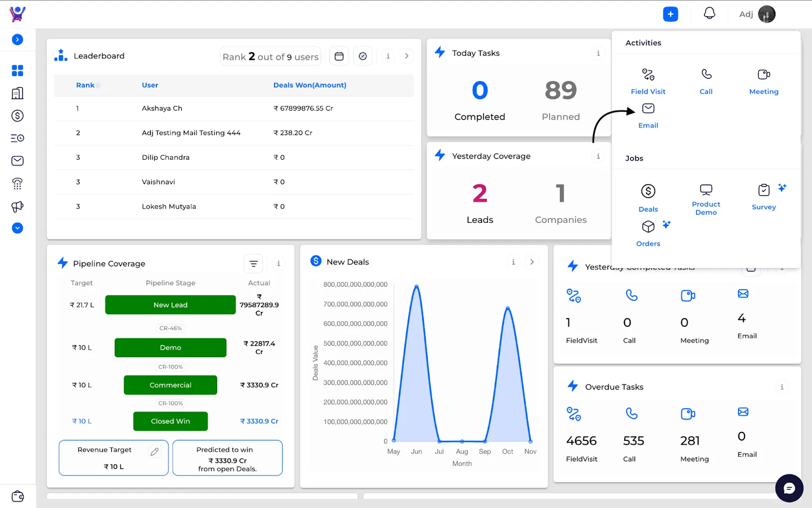Image resolution: width=812 pixels, height=508 pixels.
Task: Click the Predicted to win card
Action: pos(227,458)
